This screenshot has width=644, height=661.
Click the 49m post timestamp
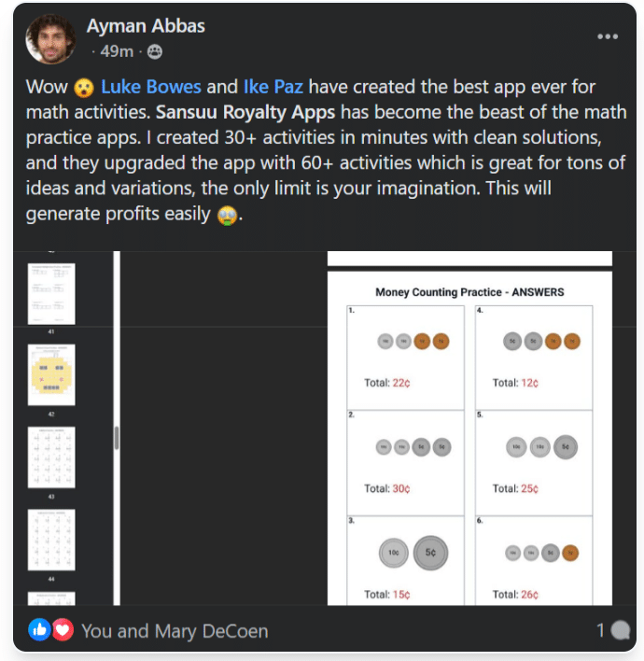[x=117, y=52]
